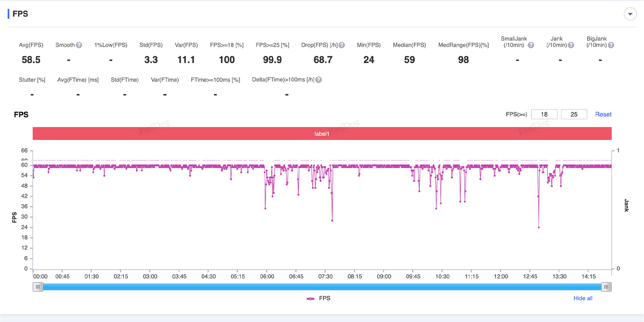Click the Median(FPS) value 59
The height and width of the screenshot is (322, 644).
click(x=409, y=60)
